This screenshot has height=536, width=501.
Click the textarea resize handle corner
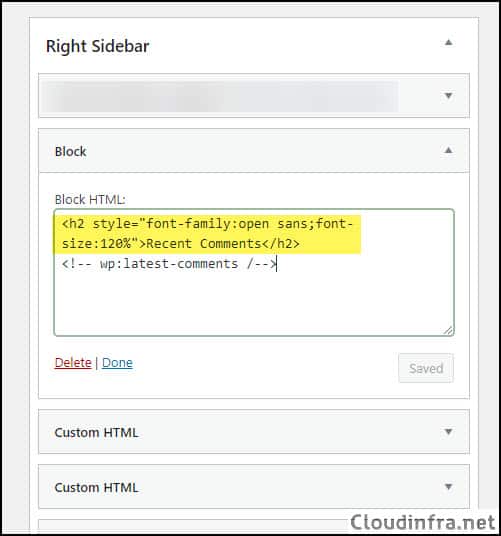(448, 330)
